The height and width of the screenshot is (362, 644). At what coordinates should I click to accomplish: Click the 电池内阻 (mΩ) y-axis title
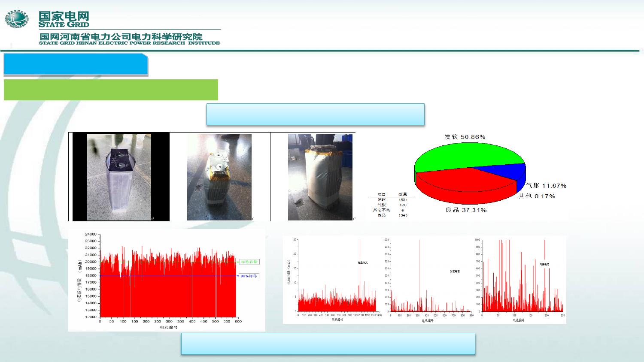pos(289,272)
